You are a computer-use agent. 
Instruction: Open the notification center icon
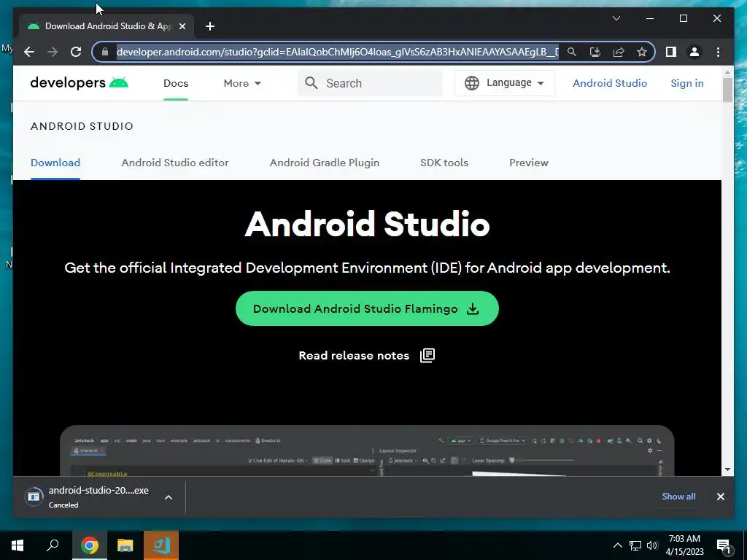point(724,546)
